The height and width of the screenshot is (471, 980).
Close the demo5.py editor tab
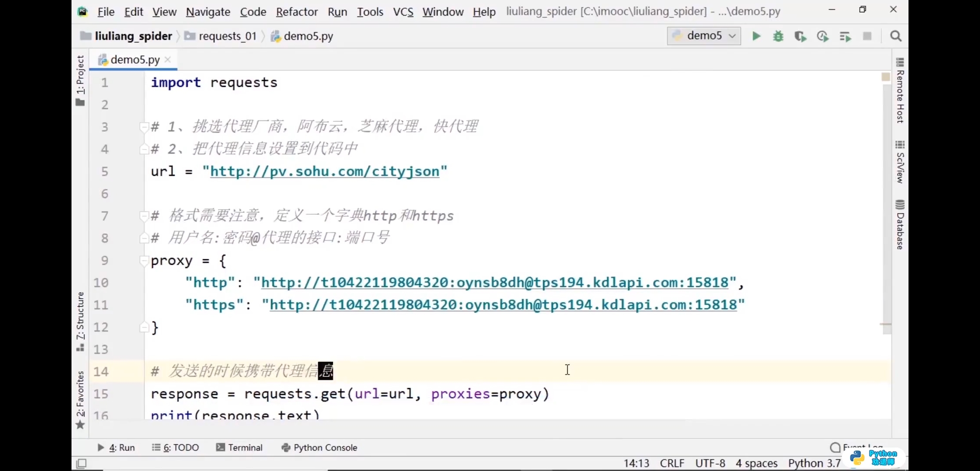[x=168, y=60]
